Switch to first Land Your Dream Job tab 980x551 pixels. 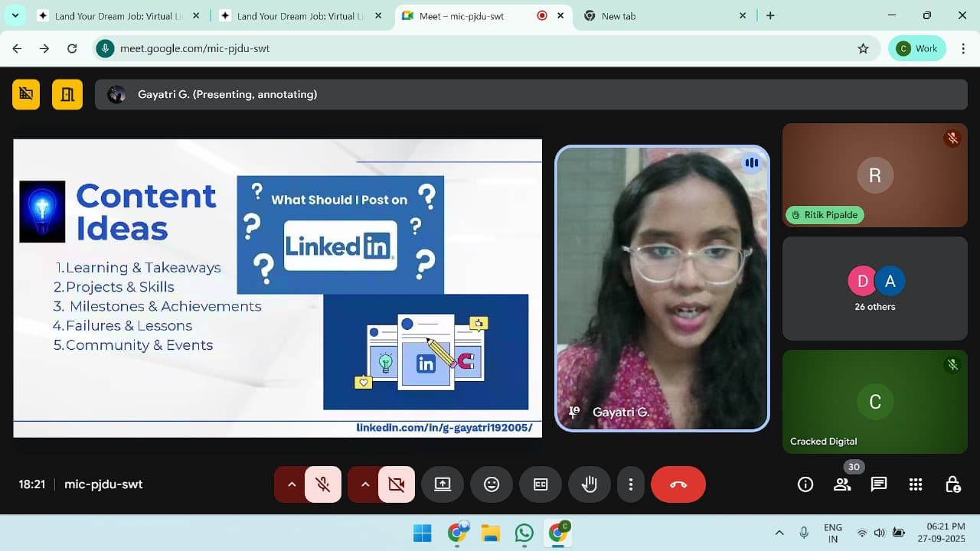115,16
